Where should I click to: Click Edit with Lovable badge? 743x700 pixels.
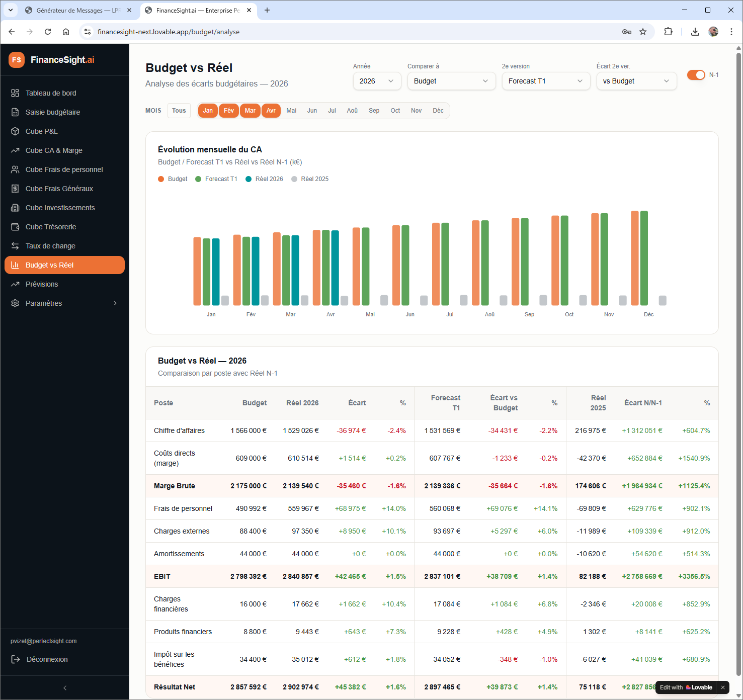click(686, 687)
